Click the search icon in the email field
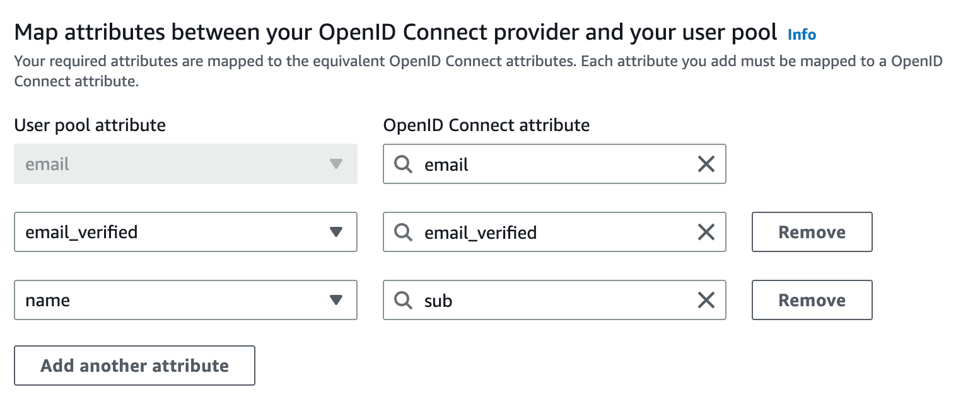The height and width of the screenshot is (397, 980). pos(403,164)
